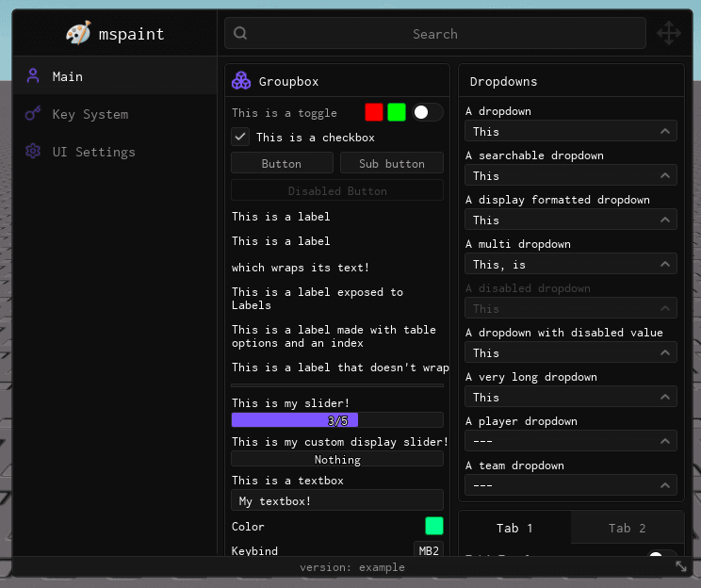The height and width of the screenshot is (588, 701).
Task: Click the 'A disabled dropdown' selector
Action: (571, 308)
